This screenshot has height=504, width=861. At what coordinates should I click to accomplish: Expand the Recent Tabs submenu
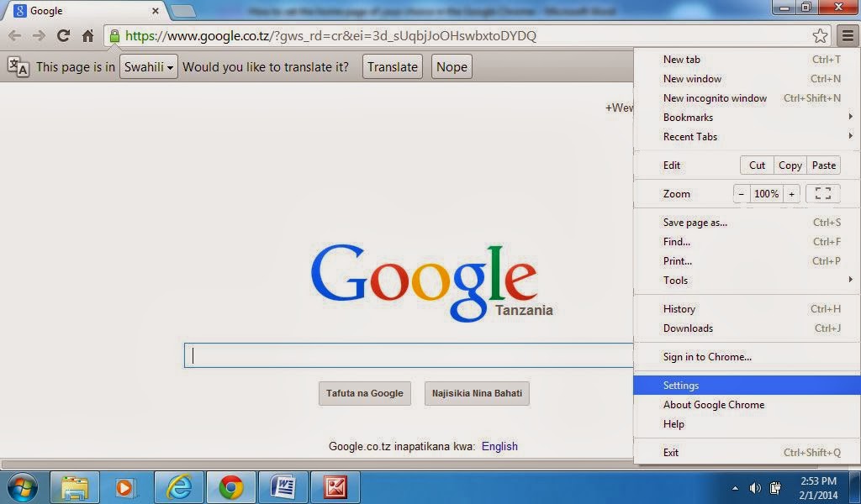tap(747, 137)
